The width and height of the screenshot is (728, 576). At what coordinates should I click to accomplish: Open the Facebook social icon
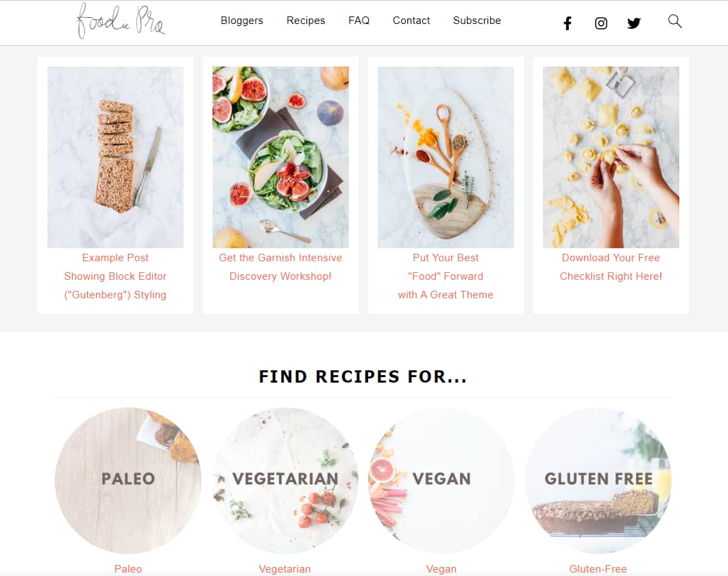pyautogui.click(x=568, y=23)
